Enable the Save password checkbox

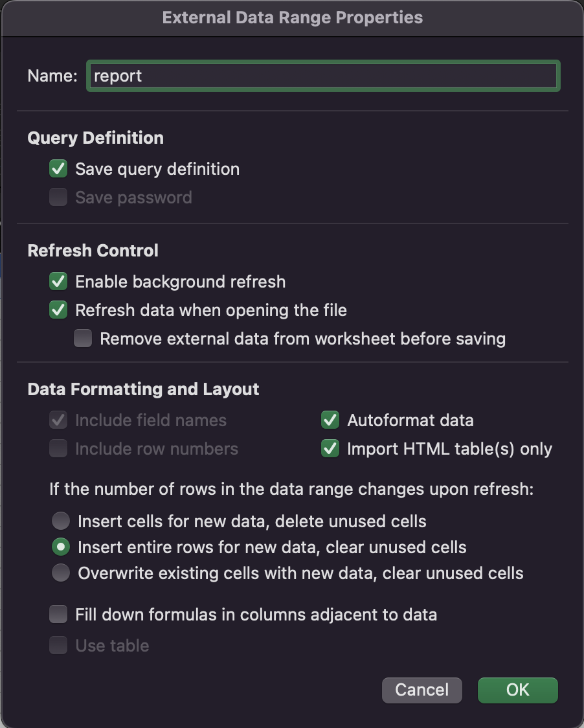pos(58,197)
